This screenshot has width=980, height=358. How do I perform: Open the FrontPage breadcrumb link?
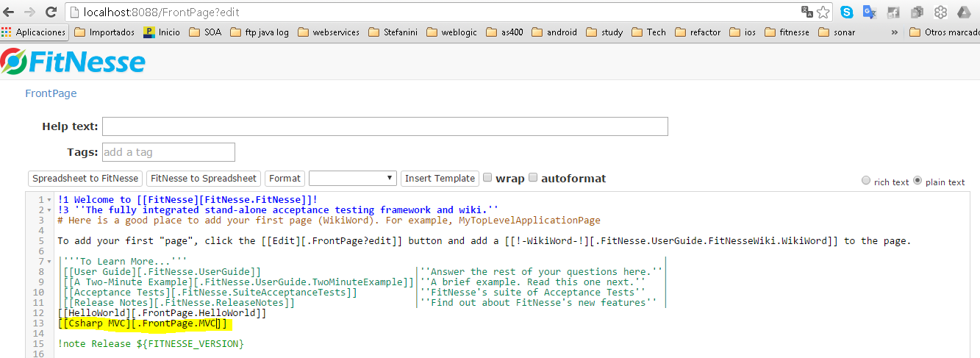(51, 93)
